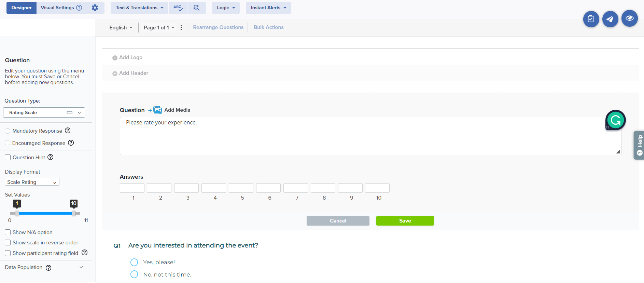Screen dimensions: 644x283
Task: Open page options three-dot menu
Action: click(x=181, y=28)
